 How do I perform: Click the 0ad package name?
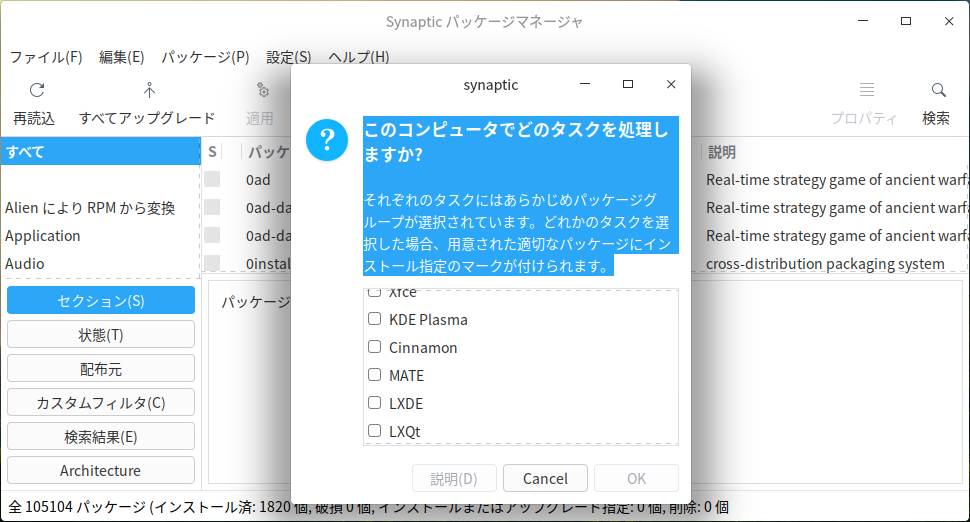coord(258,179)
